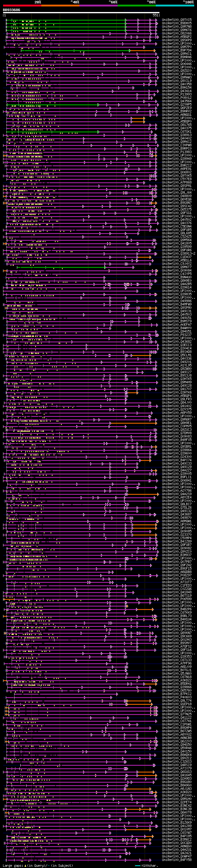
Task: Click the orange ~40% identity legend bar
Action: coord(60,6)
